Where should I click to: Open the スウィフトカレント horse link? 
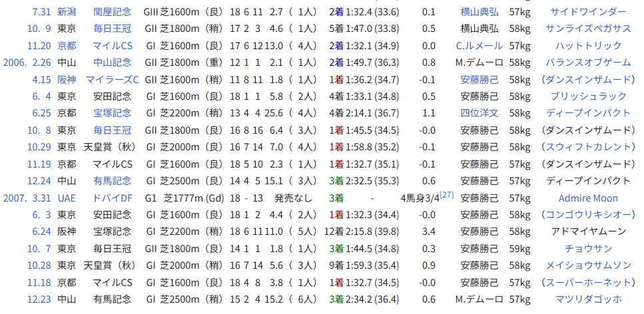[x=588, y=147]
